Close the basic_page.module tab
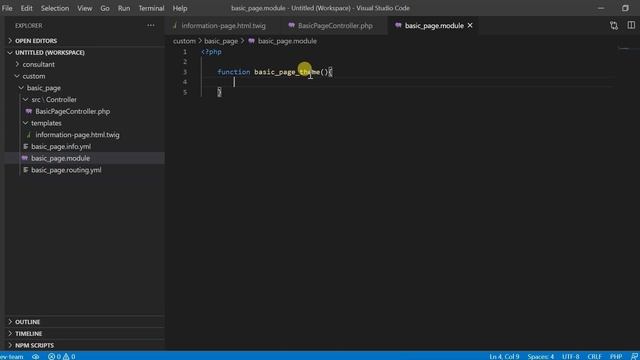The width and height of the screenshot is (640, 360). tap(470, 26)
